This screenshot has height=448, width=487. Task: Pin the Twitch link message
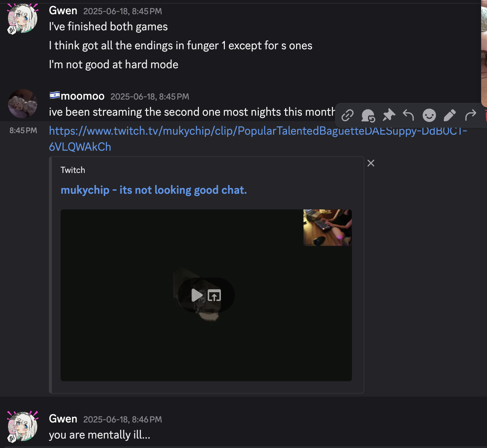pyautogui.click(x=389, y=115)
